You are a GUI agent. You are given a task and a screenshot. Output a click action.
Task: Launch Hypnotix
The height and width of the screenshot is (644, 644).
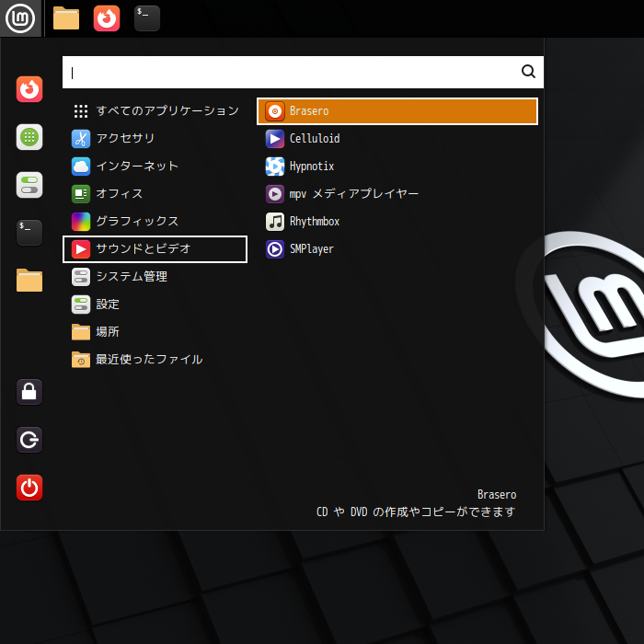pyautogui.click(x=397, y=167)
